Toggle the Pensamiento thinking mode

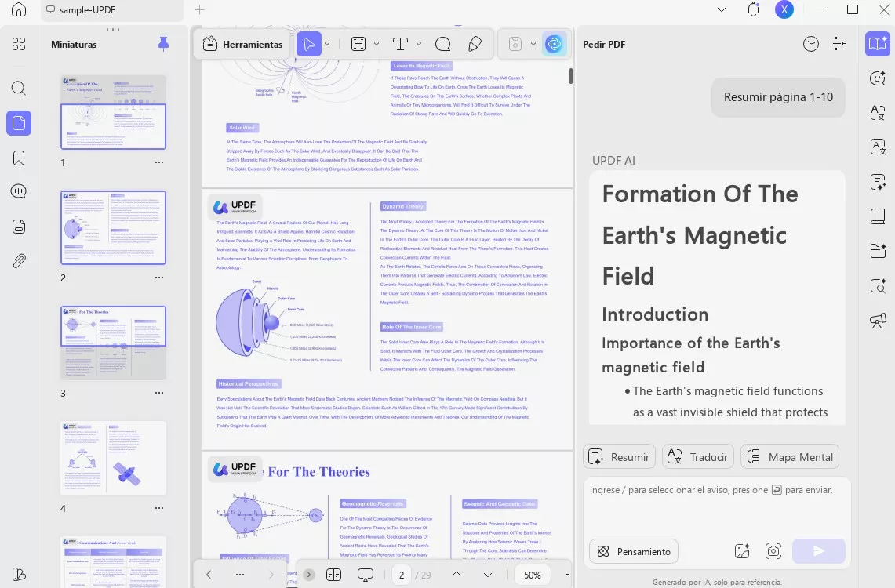[x=634, y=551]
